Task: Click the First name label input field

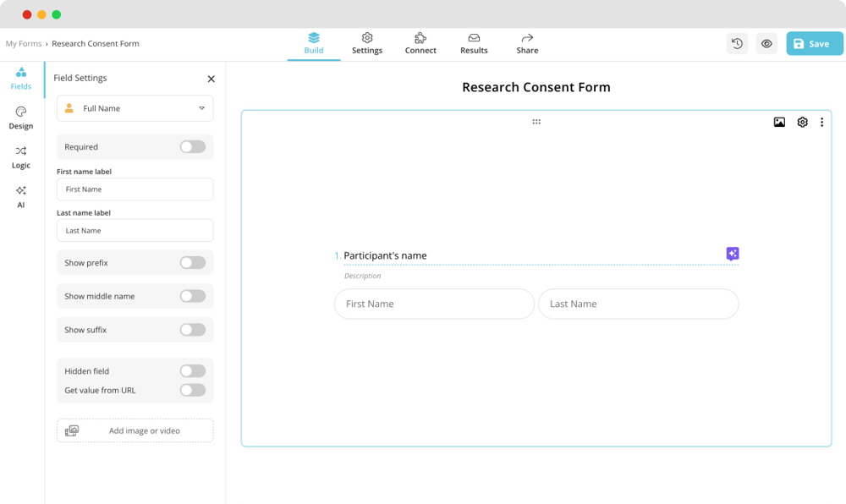Action: (135, 189)
